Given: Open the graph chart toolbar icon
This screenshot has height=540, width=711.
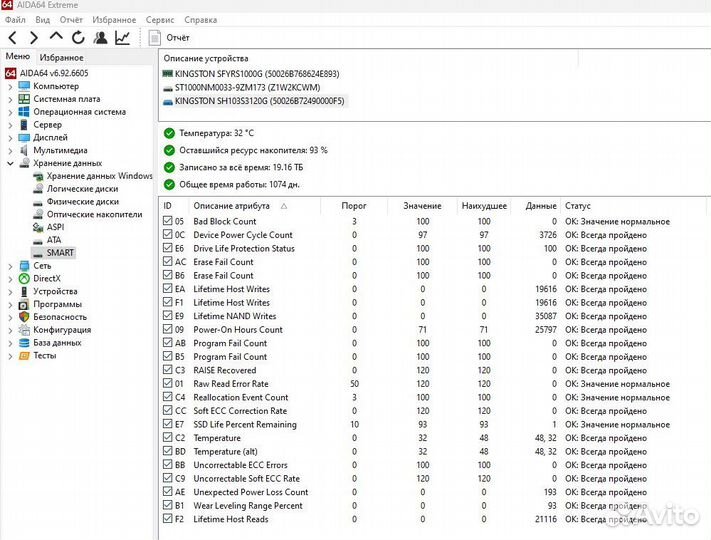Looking at the screenshot, I should 122,38.
